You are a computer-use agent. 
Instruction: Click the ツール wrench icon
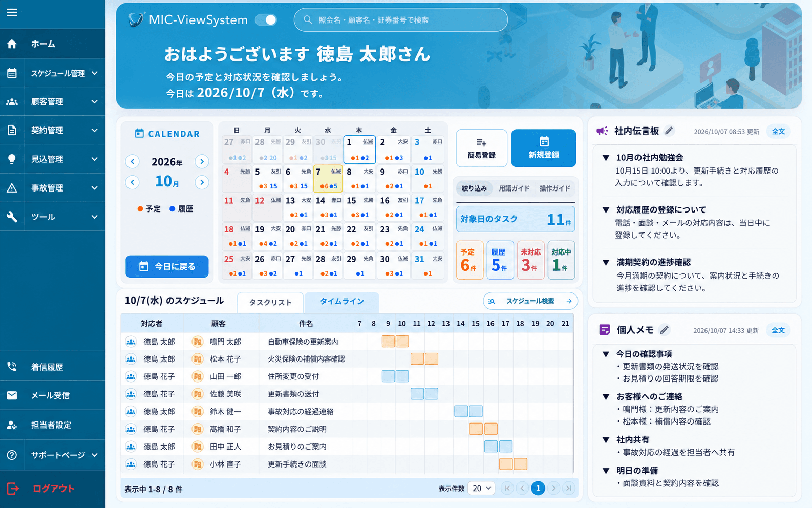12,217
